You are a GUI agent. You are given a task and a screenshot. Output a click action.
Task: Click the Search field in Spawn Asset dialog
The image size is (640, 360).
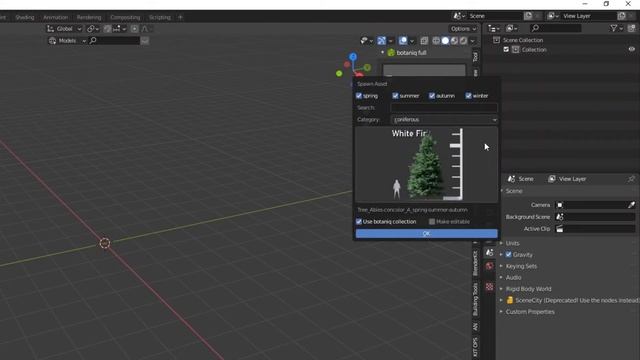click(444, 108)
